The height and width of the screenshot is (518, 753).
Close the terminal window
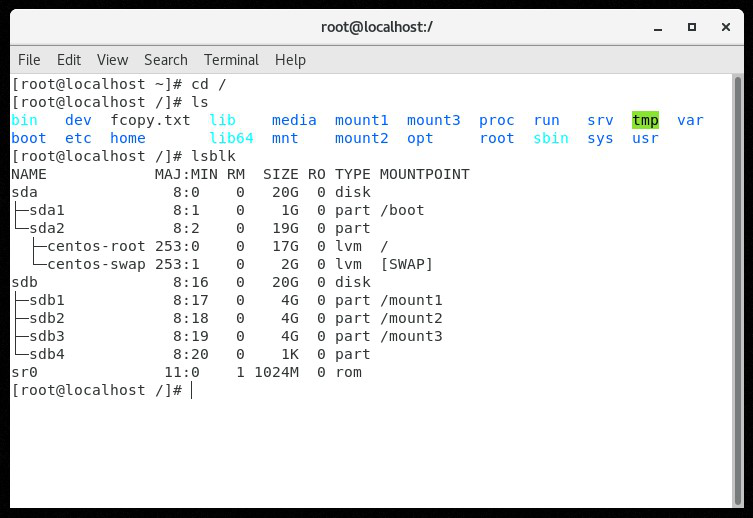726,26
